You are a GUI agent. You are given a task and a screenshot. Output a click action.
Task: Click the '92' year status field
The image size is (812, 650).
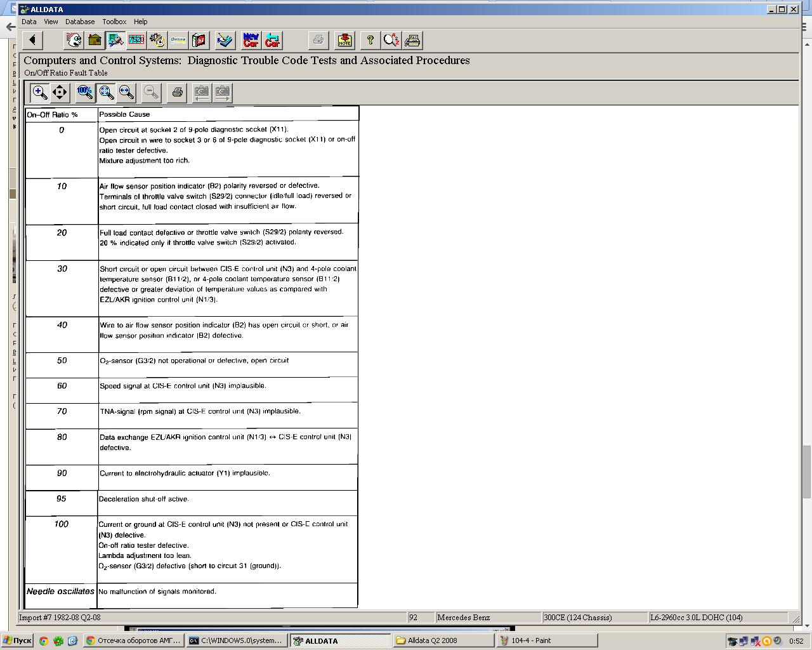(x=421, y=618)
